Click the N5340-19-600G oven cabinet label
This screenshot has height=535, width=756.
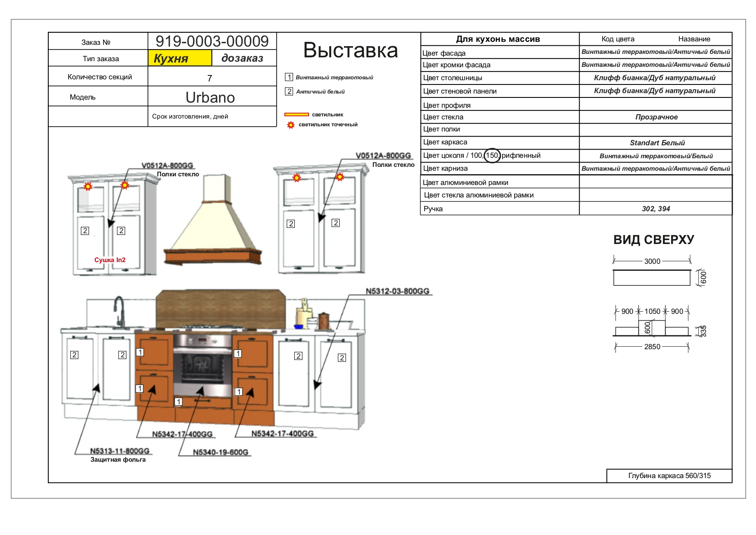pyautogui.click(x=221, y=452)
